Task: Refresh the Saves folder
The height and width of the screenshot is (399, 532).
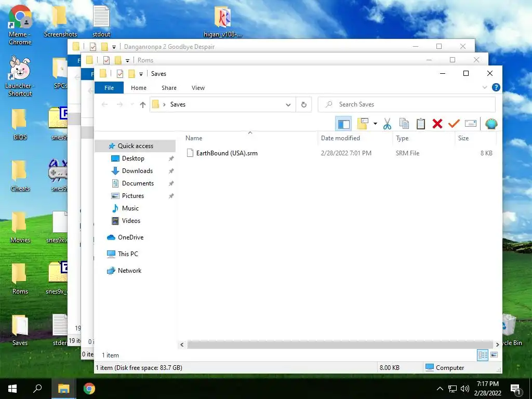Action: (303, 104)
